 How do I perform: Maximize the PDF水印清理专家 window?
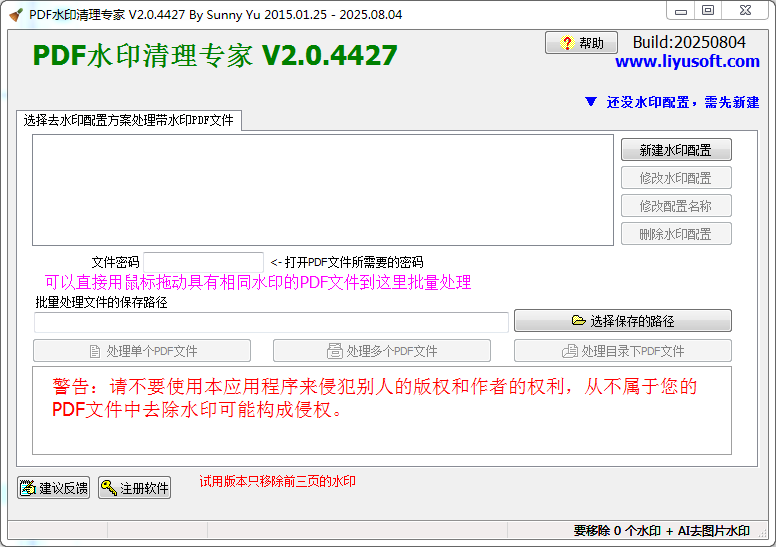pyautogui.click(x=708, y=11)
